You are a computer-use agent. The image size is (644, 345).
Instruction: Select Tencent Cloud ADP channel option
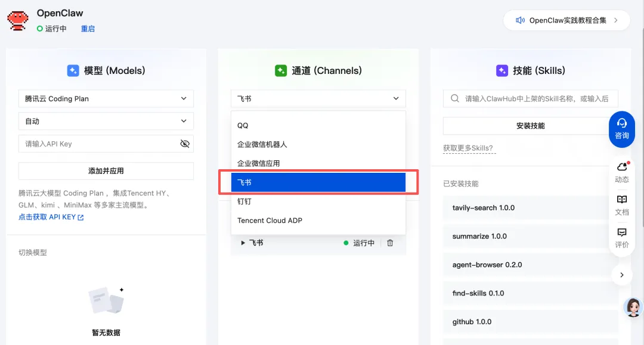[318, 220]
